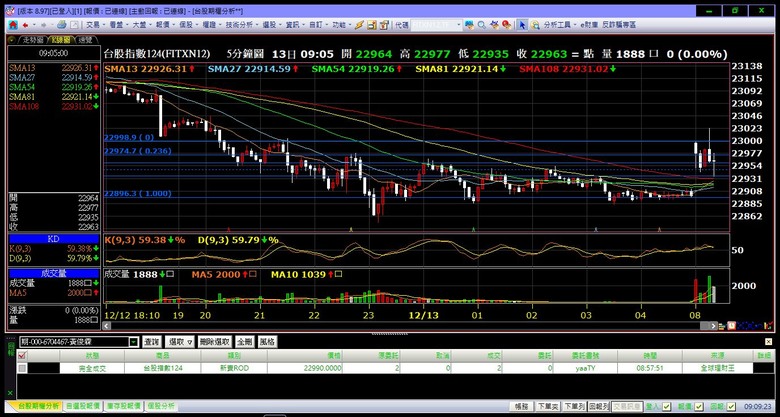Open the 反詐騙專區 link
Screen dimensions: 780x417
[x=619, y=24]
